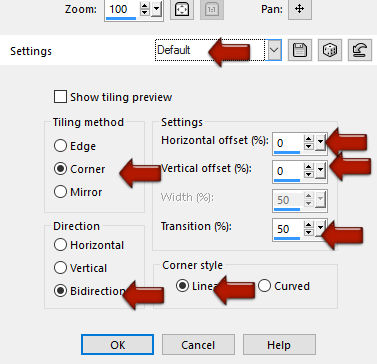This screenshot has width=377, height=364.
Task: Click the Save preset floppy disk icon
Action: pos(300,50)
